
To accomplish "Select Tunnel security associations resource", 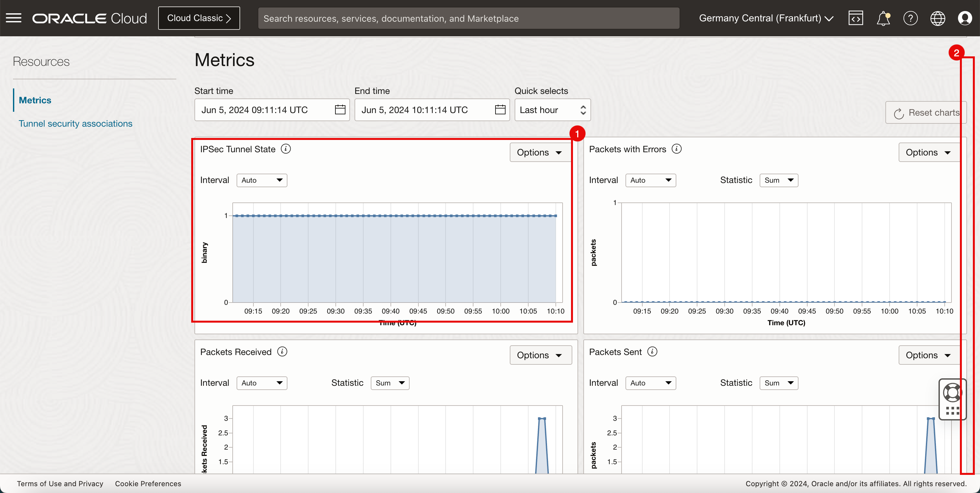I will [75, 123].
